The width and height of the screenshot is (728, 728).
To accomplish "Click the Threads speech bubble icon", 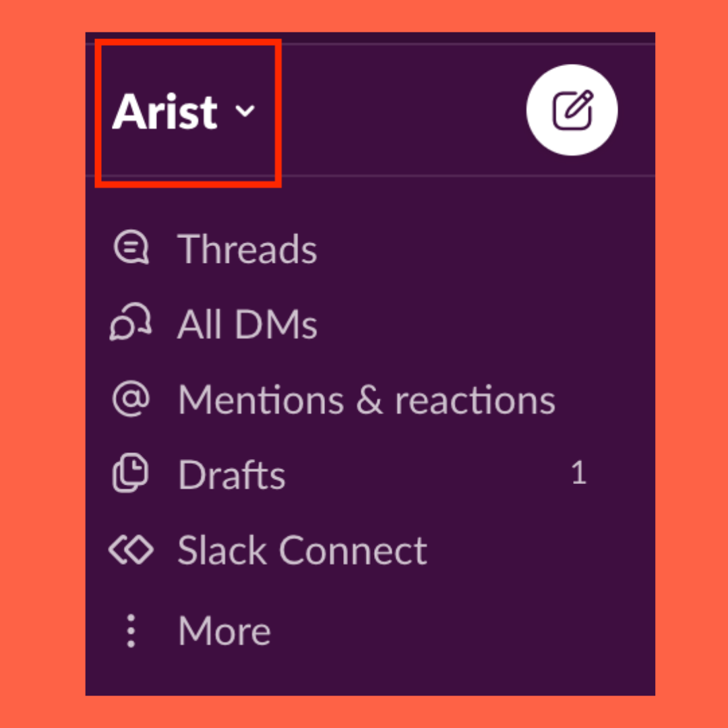I will 131,247.
